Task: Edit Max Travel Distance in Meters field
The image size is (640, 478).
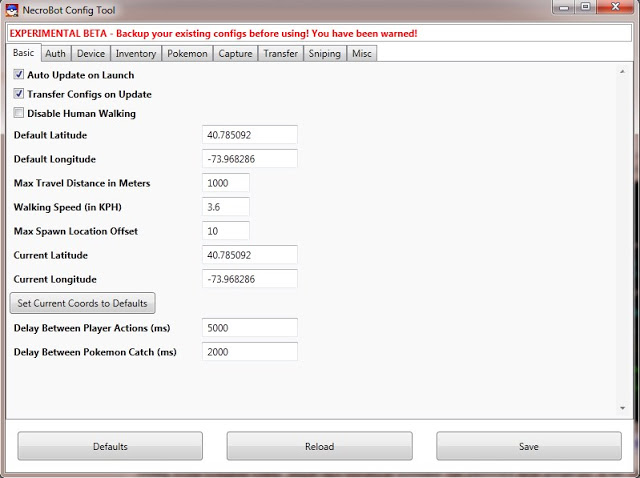Action: 226,183
